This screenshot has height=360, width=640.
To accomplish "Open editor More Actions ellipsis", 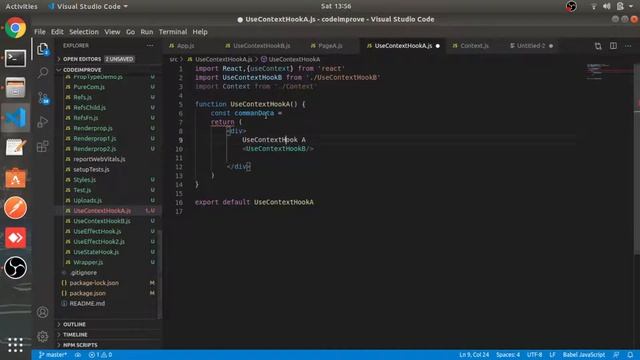I will (x=628, y=46).
